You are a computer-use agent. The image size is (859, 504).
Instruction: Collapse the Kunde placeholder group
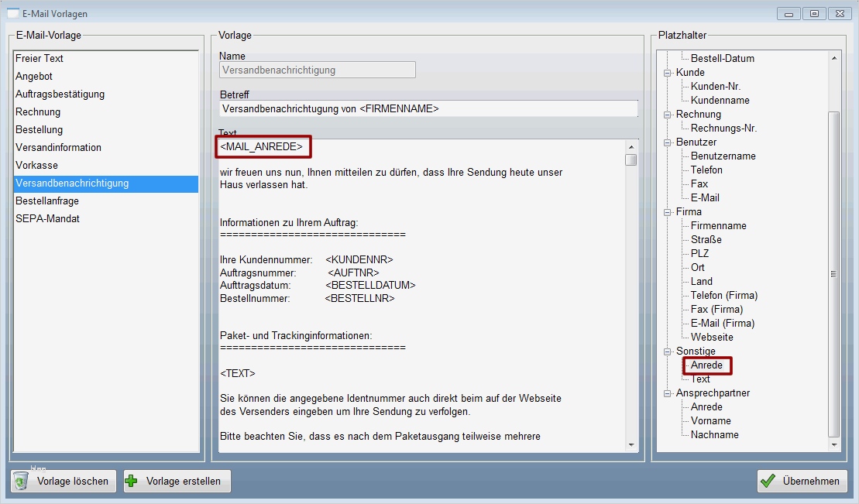tap(668, 72)
